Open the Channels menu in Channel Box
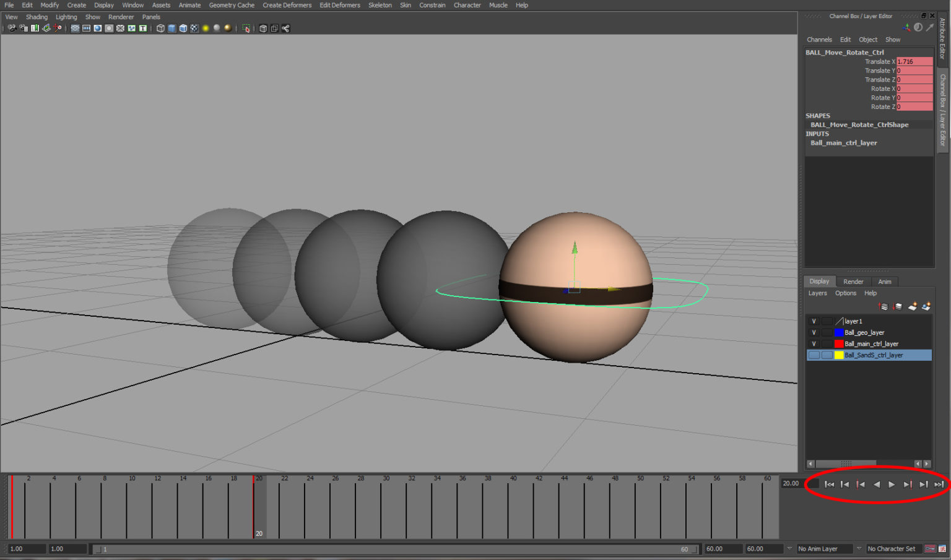The height and width of the screenshot is (560, 951). (x=819, y=40)
